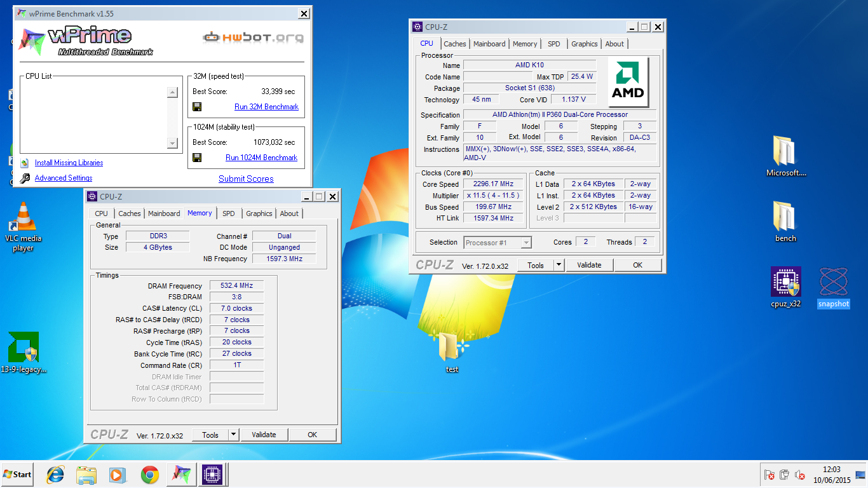This screenshot has width=868, height=488.
Task: Click OK in the CPU-Z CPU window
Action: (x=637, y=265)
